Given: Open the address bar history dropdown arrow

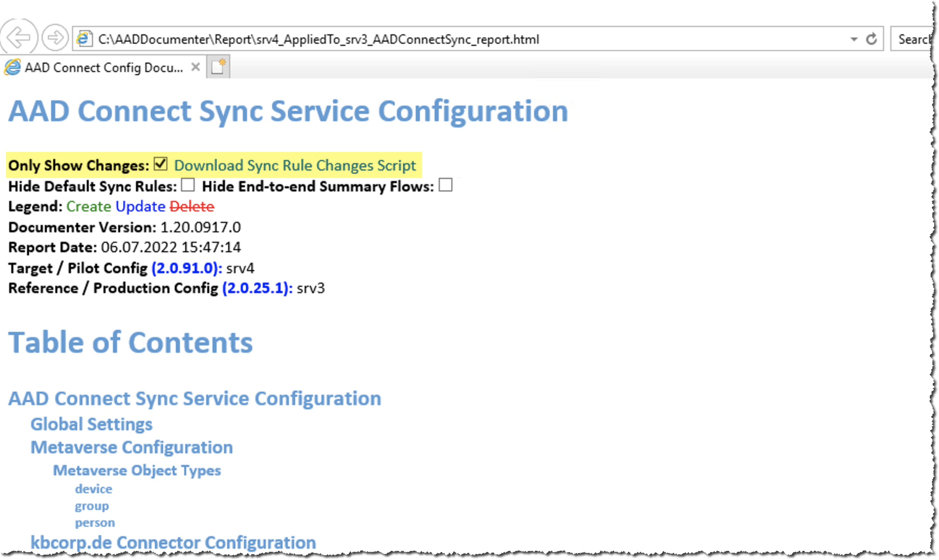Looking at the screenshot, I should point(853,39).
